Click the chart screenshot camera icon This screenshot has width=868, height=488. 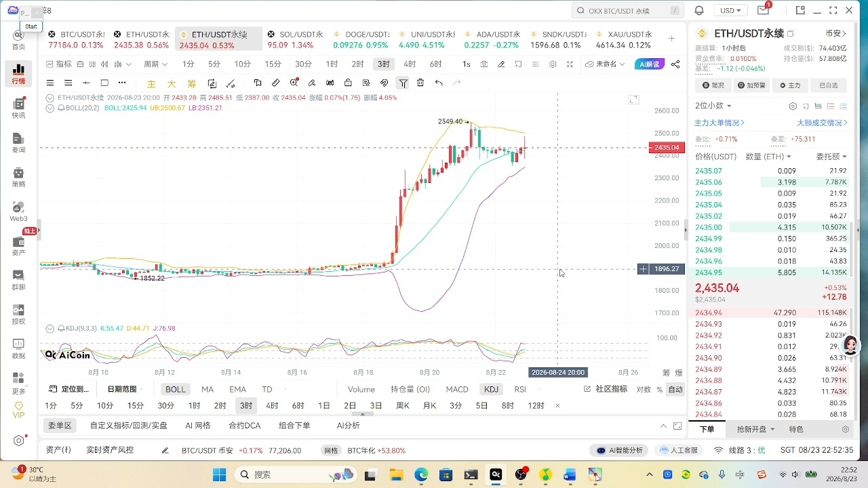pyautogui.click(x=484, y=64)
